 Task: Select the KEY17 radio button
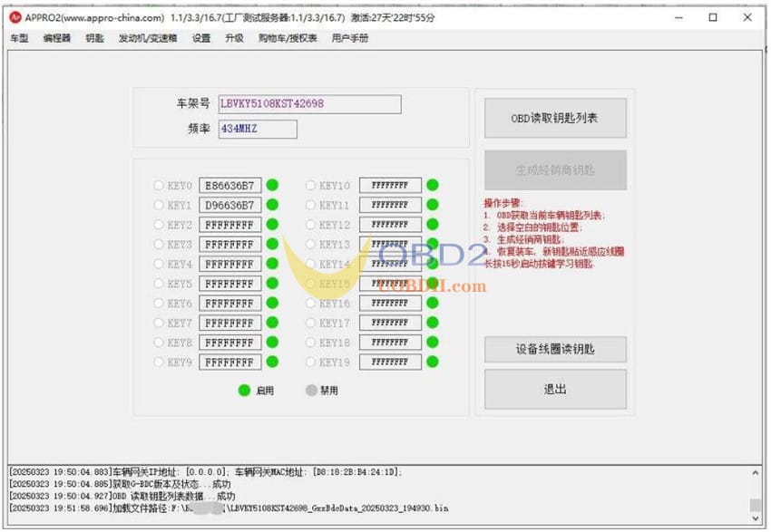[310, 323]
